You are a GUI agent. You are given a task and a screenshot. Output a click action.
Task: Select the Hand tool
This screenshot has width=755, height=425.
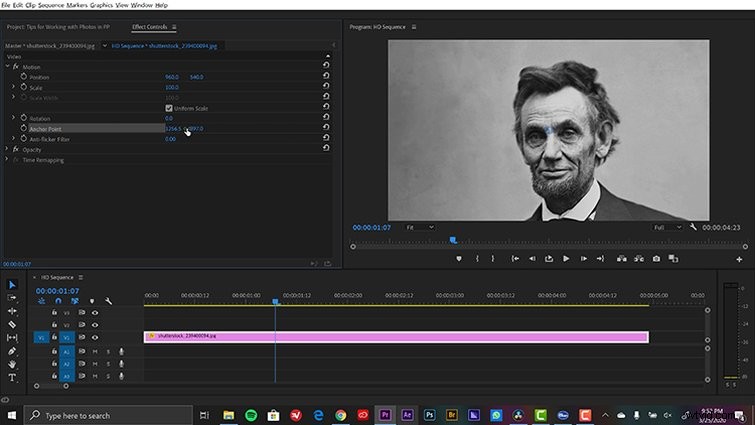[x=12, y=364]
